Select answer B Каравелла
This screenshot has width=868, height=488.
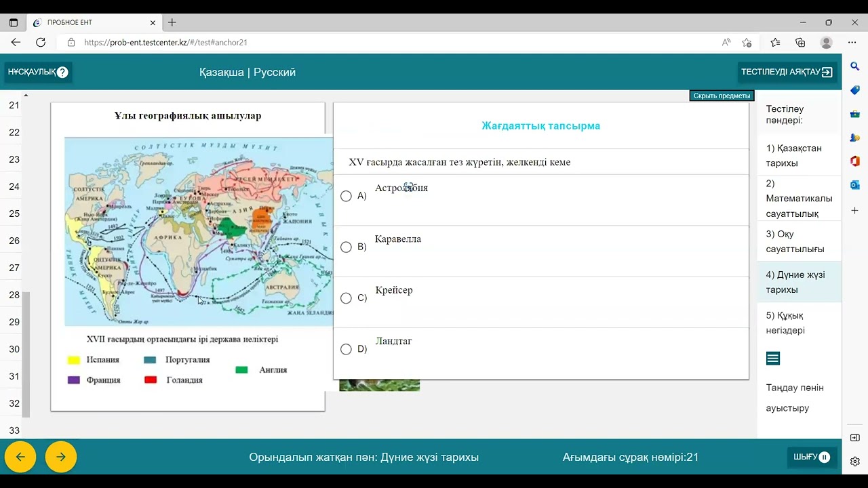(346, 247)
